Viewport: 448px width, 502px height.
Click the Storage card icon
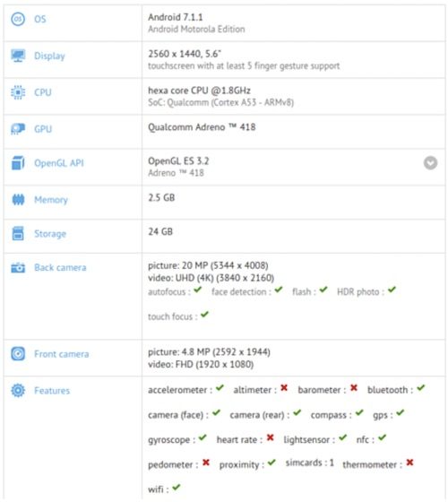(18, 233)
